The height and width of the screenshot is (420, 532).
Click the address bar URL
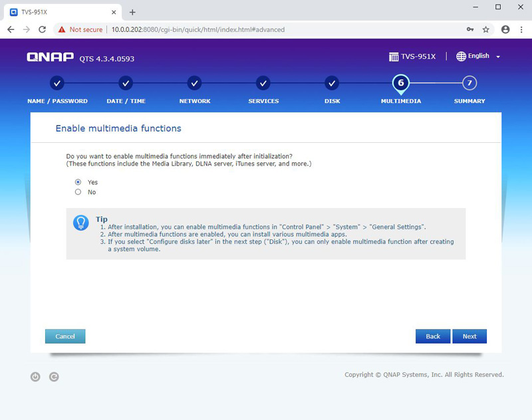[198, 29]
